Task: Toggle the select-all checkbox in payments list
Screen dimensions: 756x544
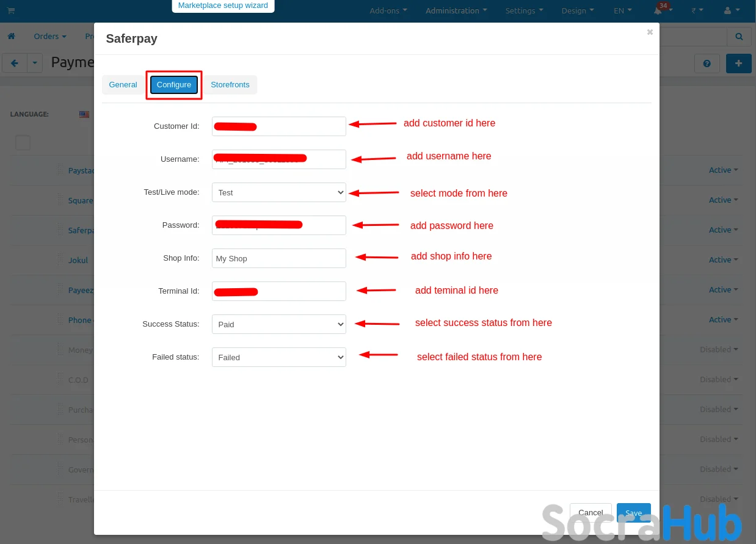Action: [23, 143]
